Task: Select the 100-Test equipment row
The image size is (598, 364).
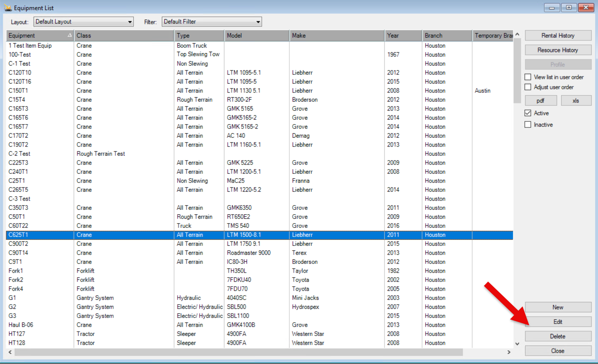Action: coord(260,54)
